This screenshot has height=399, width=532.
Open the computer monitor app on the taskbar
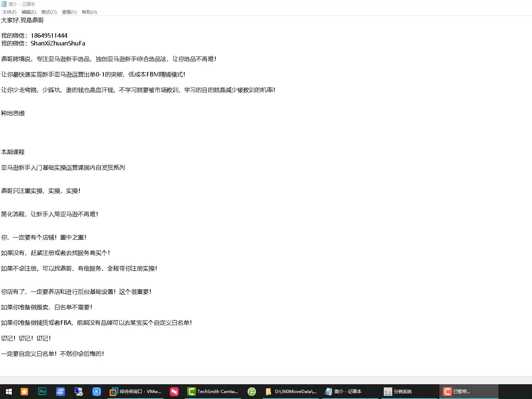pos(79,392)
